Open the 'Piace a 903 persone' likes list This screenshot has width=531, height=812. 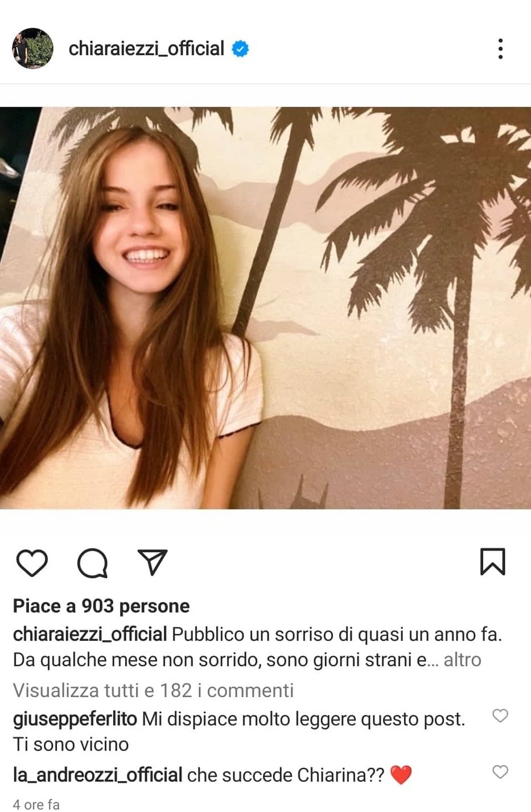101,606
